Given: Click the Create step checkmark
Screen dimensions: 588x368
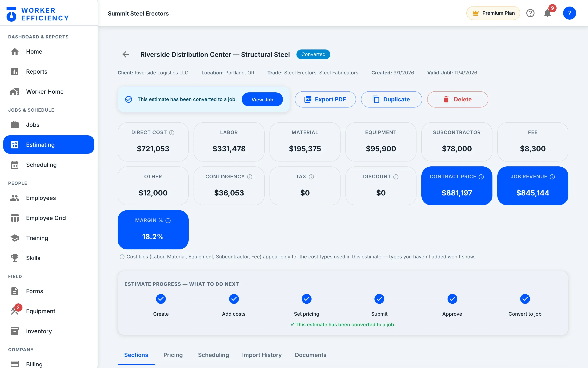Looking at the screenshot, I should 161,299.
